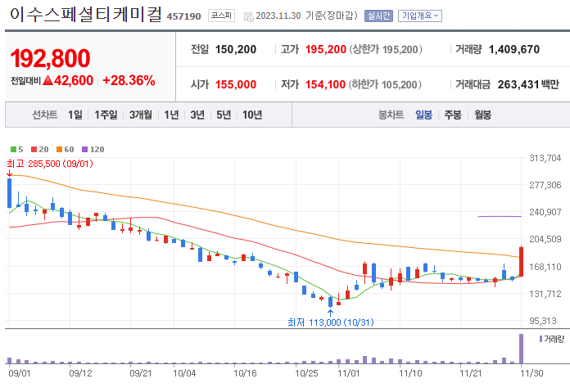Screen dimensions: 570x392
Task: Click the 전일 150,200 value
Action: [236, 49]
